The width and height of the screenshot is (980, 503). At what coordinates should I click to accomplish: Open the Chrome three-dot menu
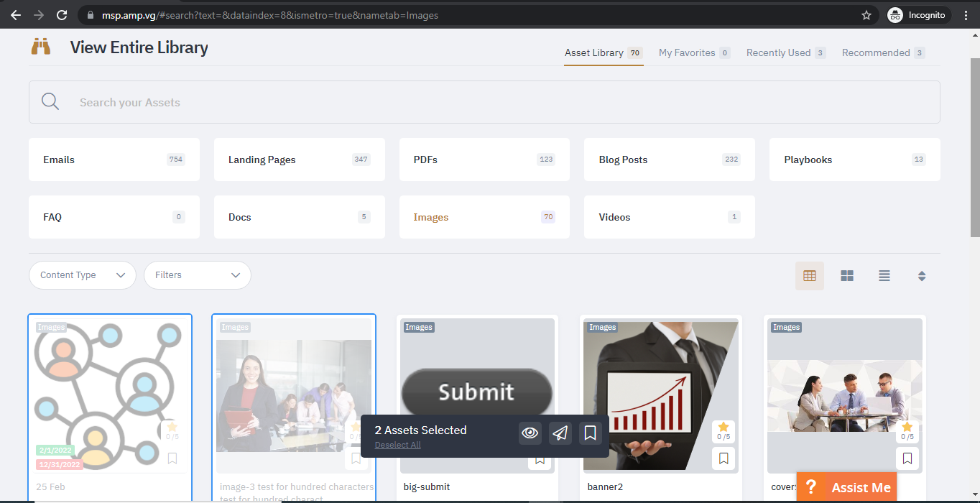[x=966, y=15]
